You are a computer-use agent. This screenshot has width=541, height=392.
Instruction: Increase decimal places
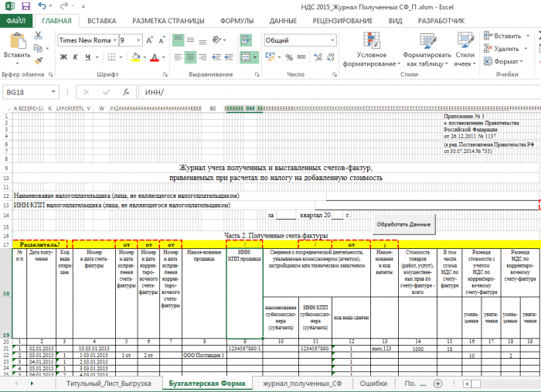pos(318,57)
